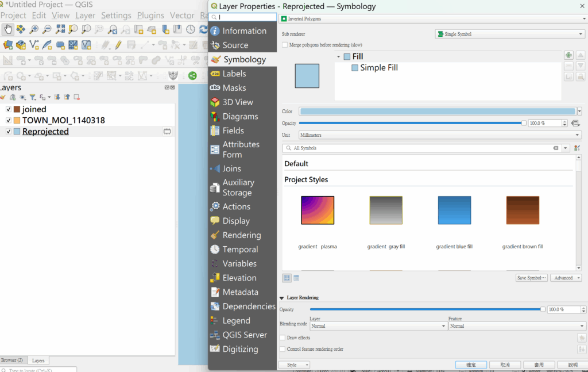Open the Single Symbol sub renderer dropdown

pos(510,34)
